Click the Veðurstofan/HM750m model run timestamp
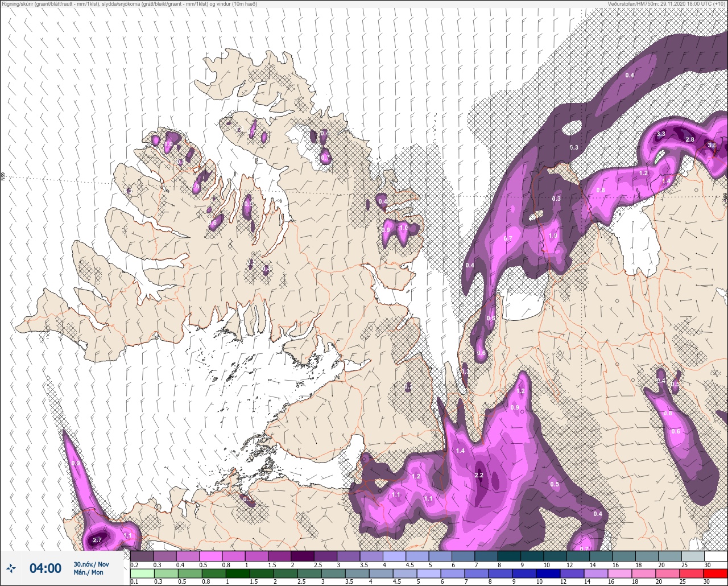 pos(667,3)
